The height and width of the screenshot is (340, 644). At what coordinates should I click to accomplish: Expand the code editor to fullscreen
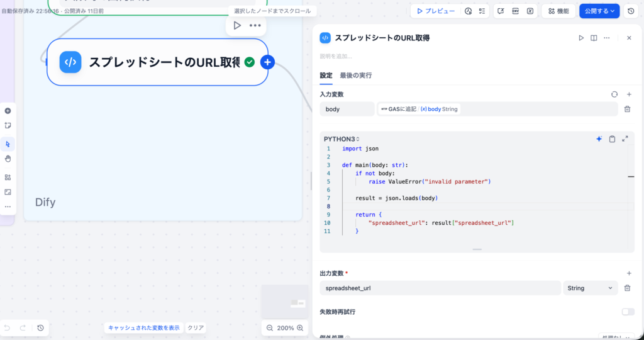click(625, 139)
